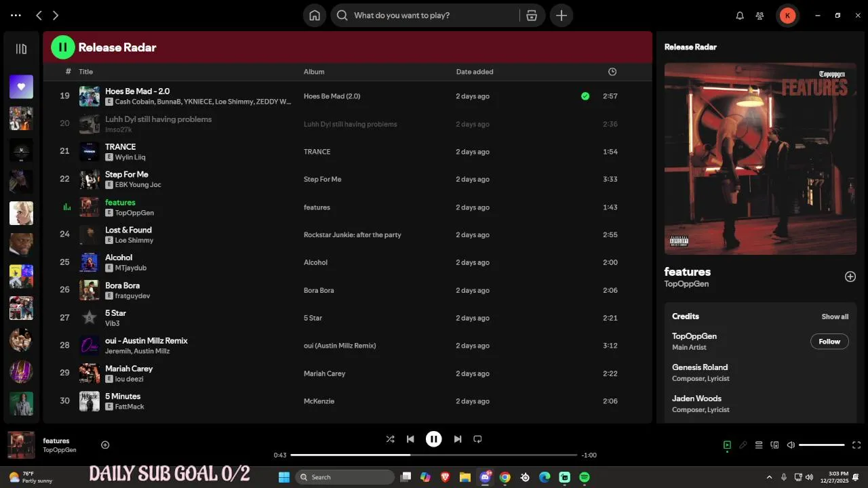Add 'features' to Liked Songs in right panel

point(850,277)
